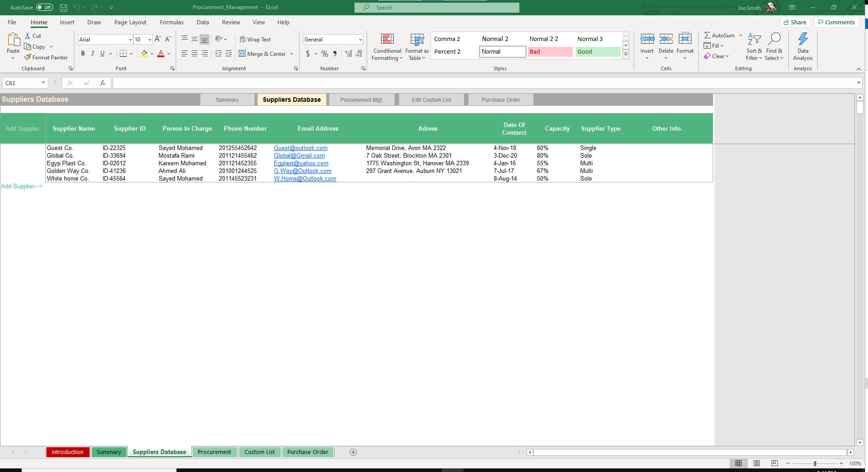Click the Insert cells icon
868x472 pixels.
pyautogui.click(x=647, y=39)
